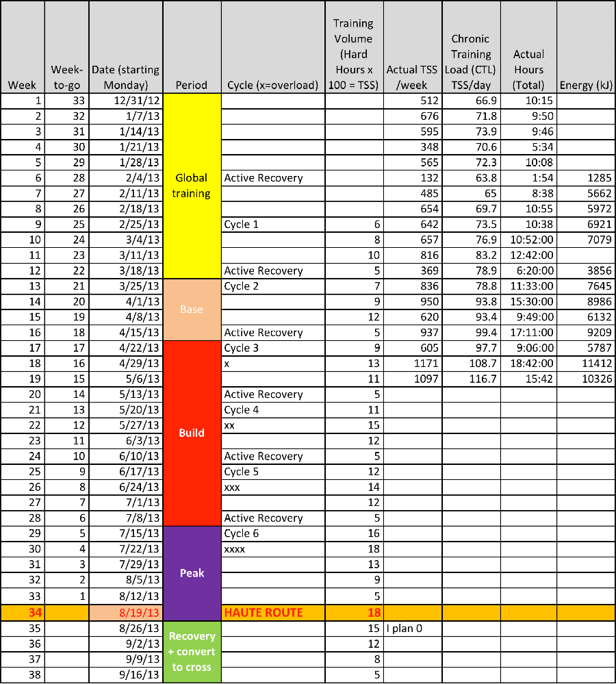Click the red date 8/19/13
Screen dimensions: 616x684
pos(140,612)
